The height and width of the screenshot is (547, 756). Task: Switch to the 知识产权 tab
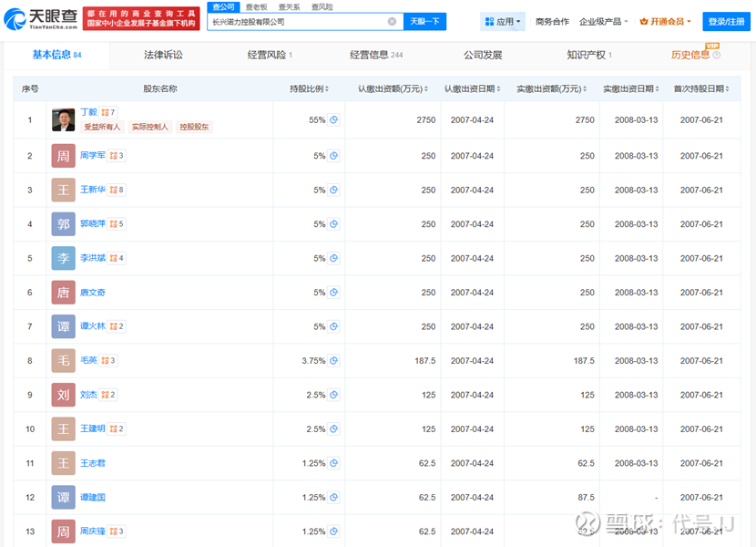tap(587, 55)
